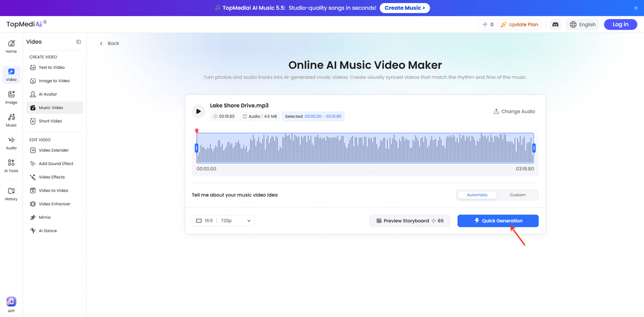Click the 00:00.00 start time label under the waveform
The height and width of the screenshot is (317, 644).
206,169
